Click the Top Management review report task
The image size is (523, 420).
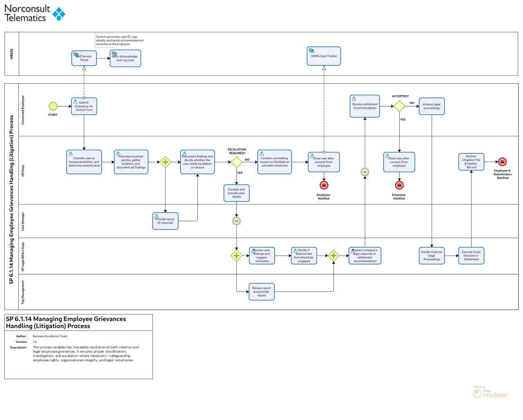tap(261, 292)
